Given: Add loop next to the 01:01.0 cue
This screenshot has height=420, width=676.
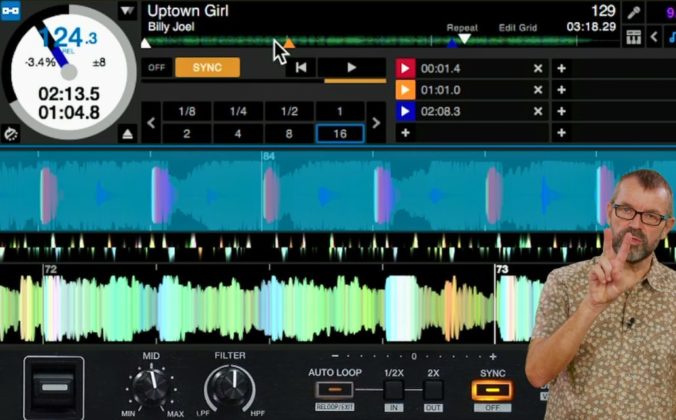Looking at the screenshot, I should (561, 90).
